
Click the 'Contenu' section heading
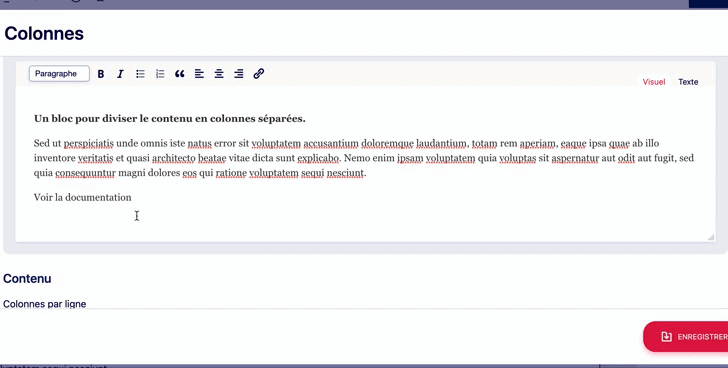click(x=27, y=278)
